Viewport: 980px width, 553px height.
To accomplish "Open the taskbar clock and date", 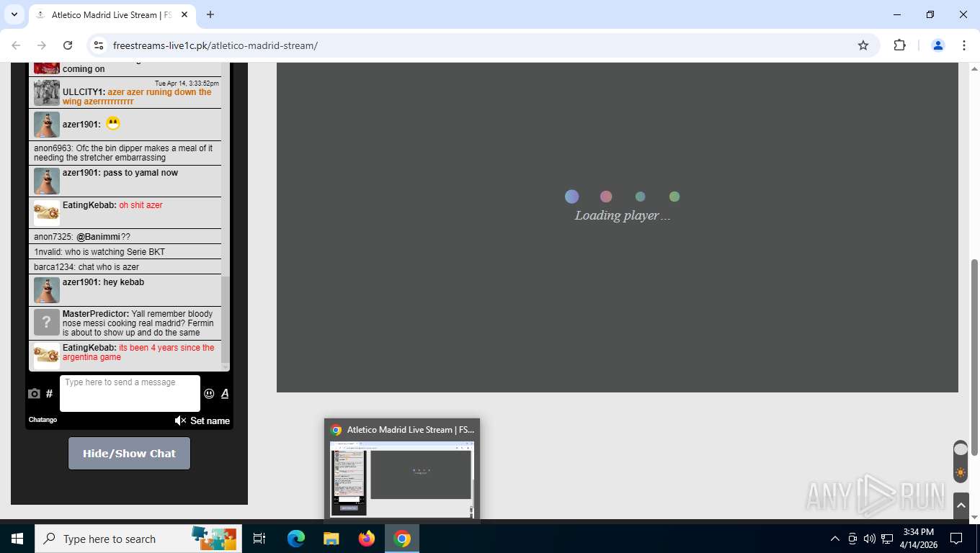I will click(x=918, y=539).
